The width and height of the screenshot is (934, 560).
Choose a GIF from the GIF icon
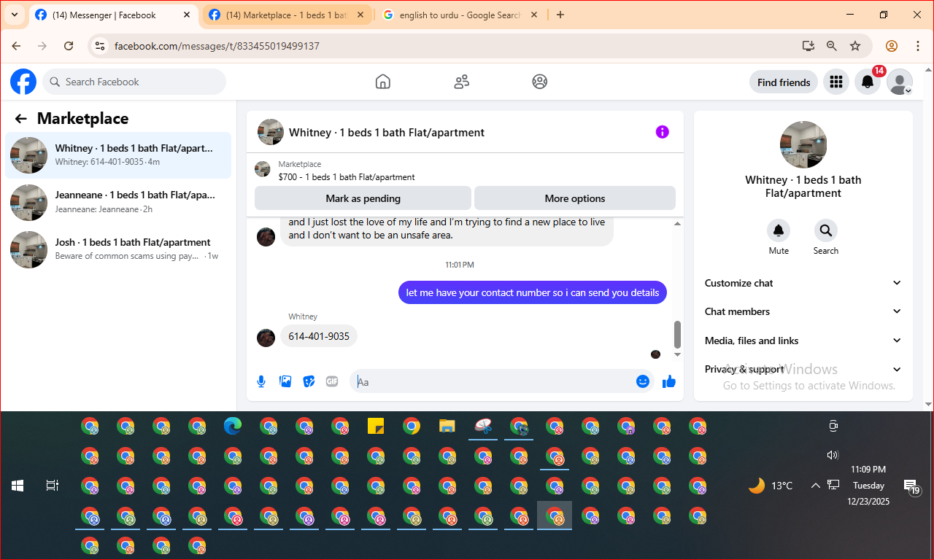[x=332, y=381]
